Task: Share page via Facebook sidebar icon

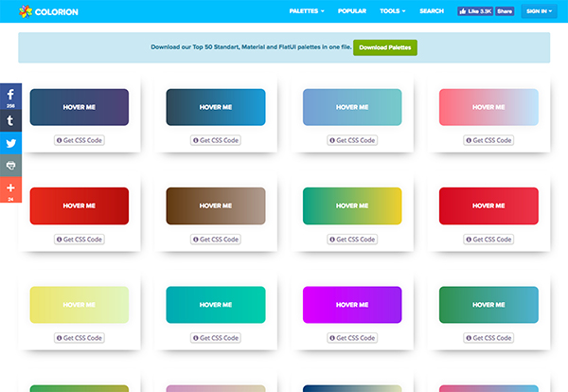Action: click(x=10, y=97)
